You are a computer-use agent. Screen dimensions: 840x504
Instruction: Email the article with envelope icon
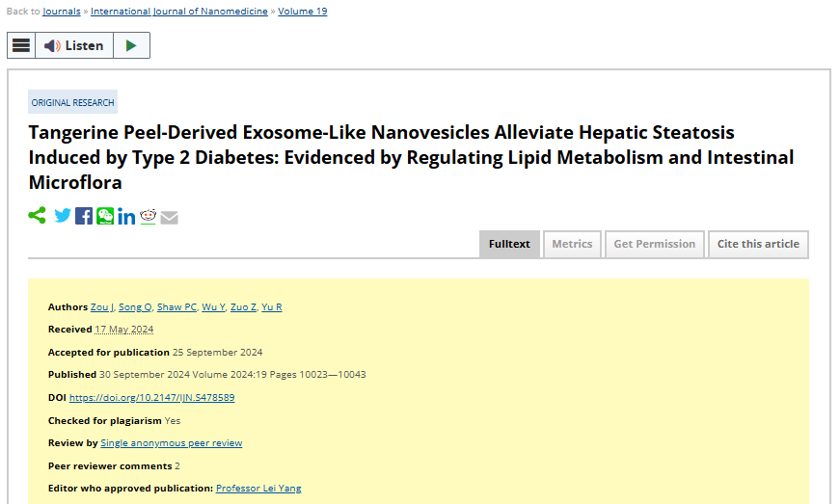click(170, 217)
